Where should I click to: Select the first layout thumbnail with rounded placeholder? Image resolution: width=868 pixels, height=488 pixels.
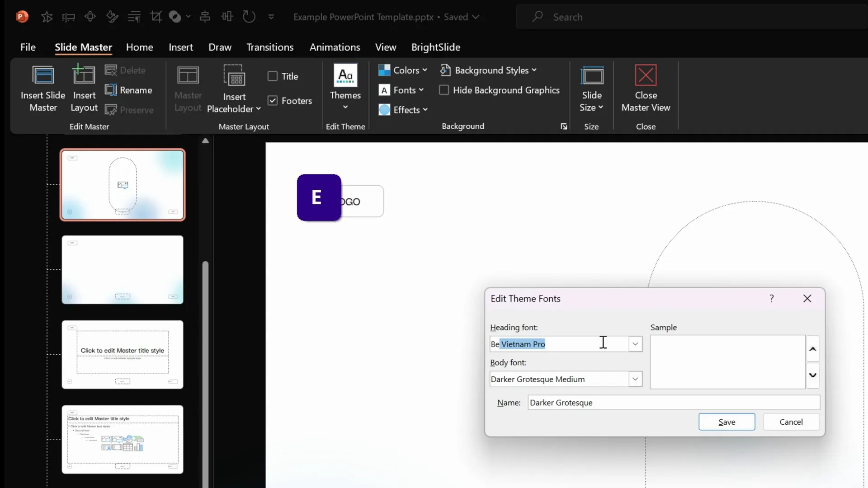pos(123,185)
